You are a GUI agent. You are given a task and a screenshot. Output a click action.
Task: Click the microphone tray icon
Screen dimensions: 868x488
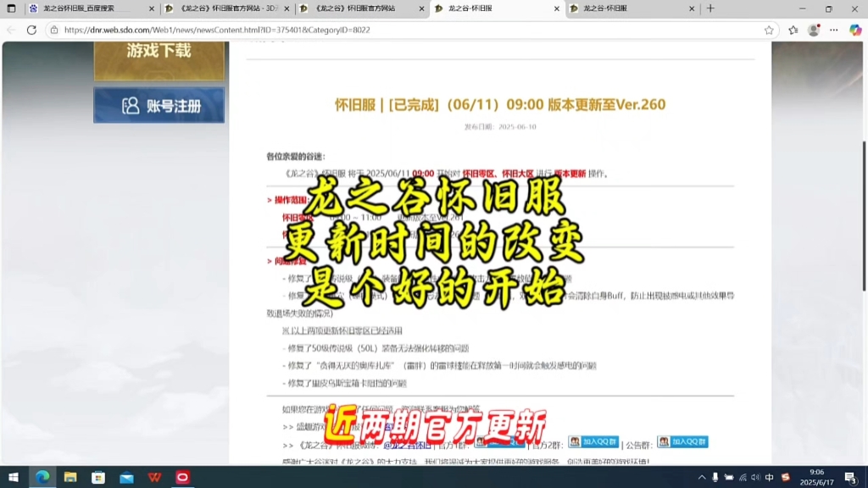click(715, 477)
